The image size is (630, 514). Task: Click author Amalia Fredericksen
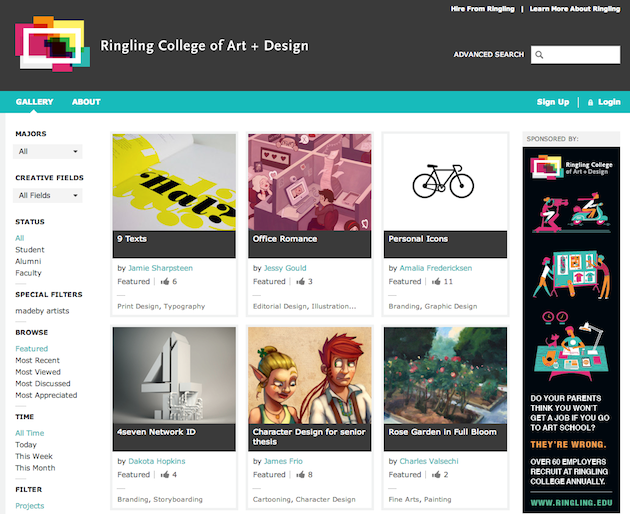436,268
